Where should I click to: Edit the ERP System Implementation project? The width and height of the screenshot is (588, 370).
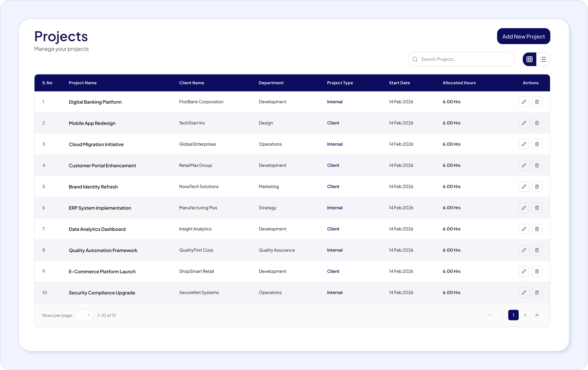524,208
